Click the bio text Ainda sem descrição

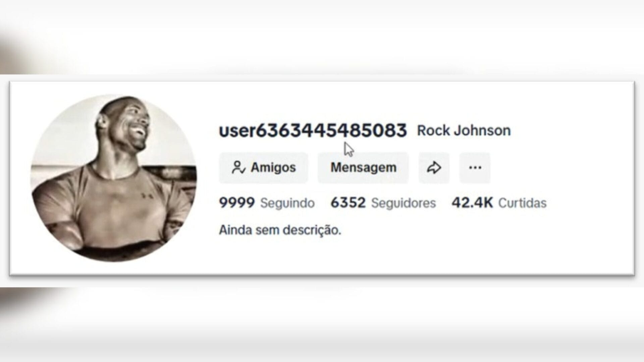click(x=280, y=230)
